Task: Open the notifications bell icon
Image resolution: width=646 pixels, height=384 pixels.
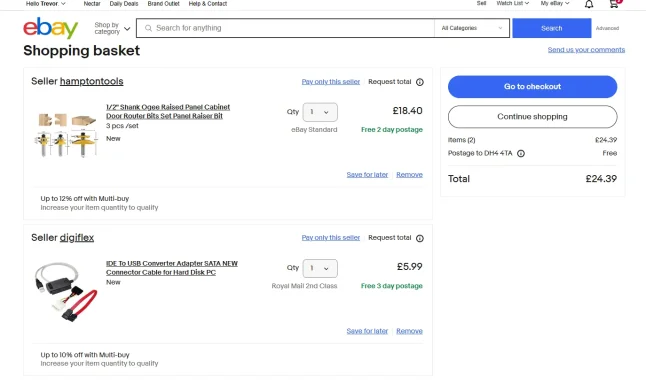Action: (x=589, y=4)
